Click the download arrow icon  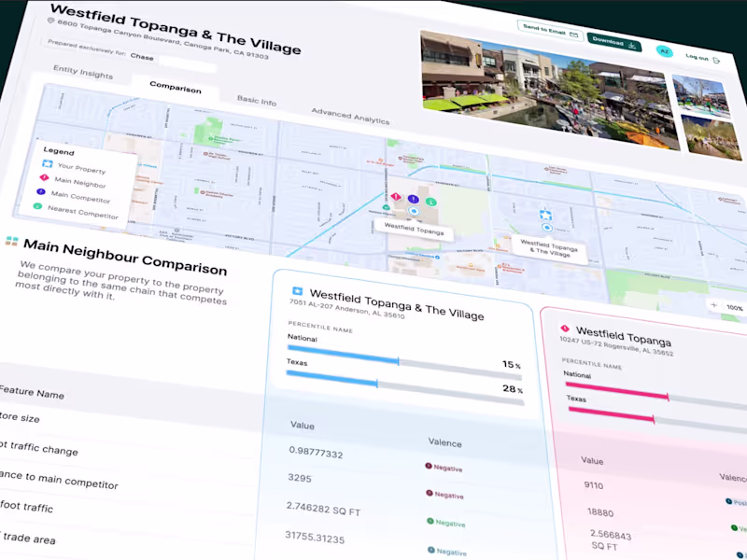coord(632,45)
